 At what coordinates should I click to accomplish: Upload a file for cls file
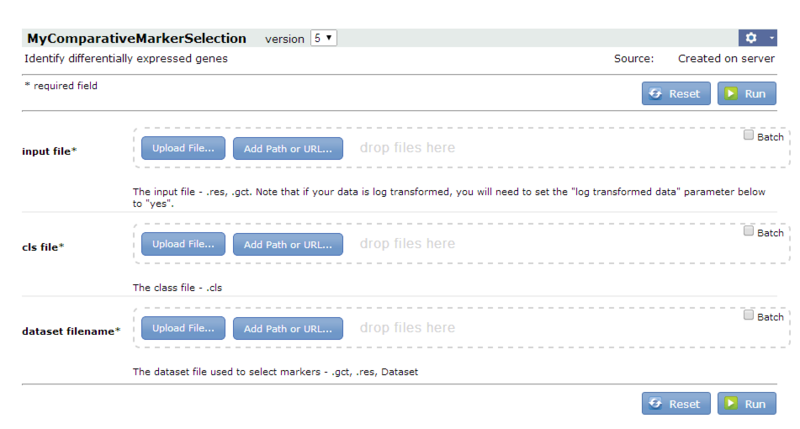183,244
